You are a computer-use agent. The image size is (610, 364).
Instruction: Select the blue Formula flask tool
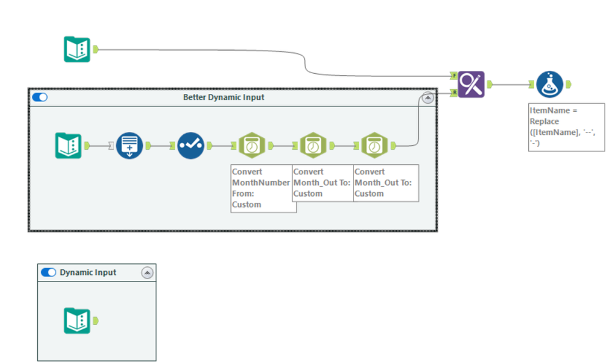(x=550, y=84)
